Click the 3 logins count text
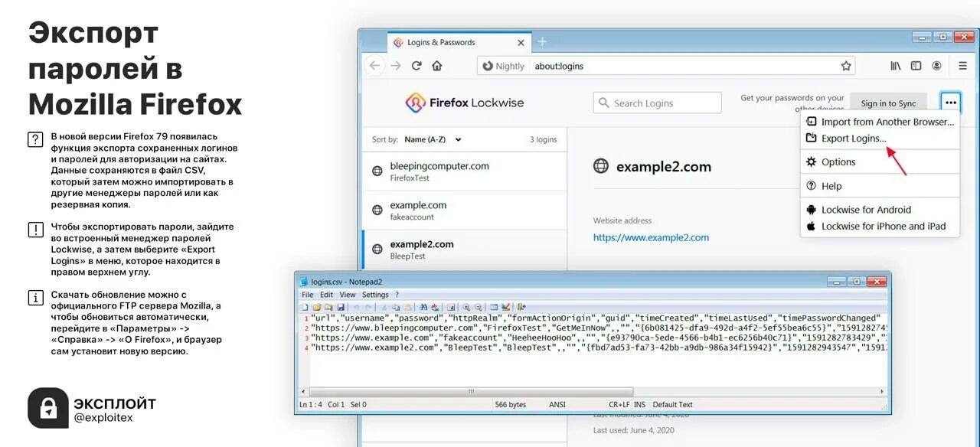 (x=544, y=139)
